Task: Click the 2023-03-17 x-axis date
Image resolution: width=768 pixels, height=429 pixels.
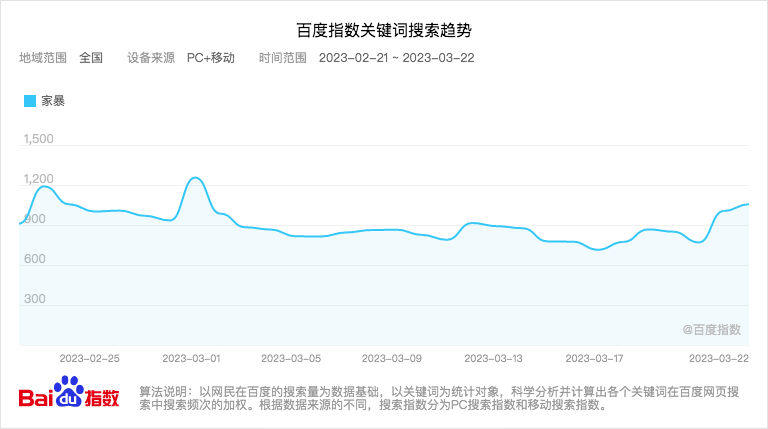Action: [594, 358]
